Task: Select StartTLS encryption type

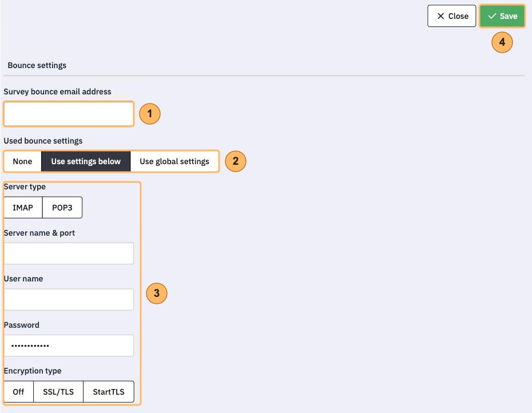Action: (109, 392)
